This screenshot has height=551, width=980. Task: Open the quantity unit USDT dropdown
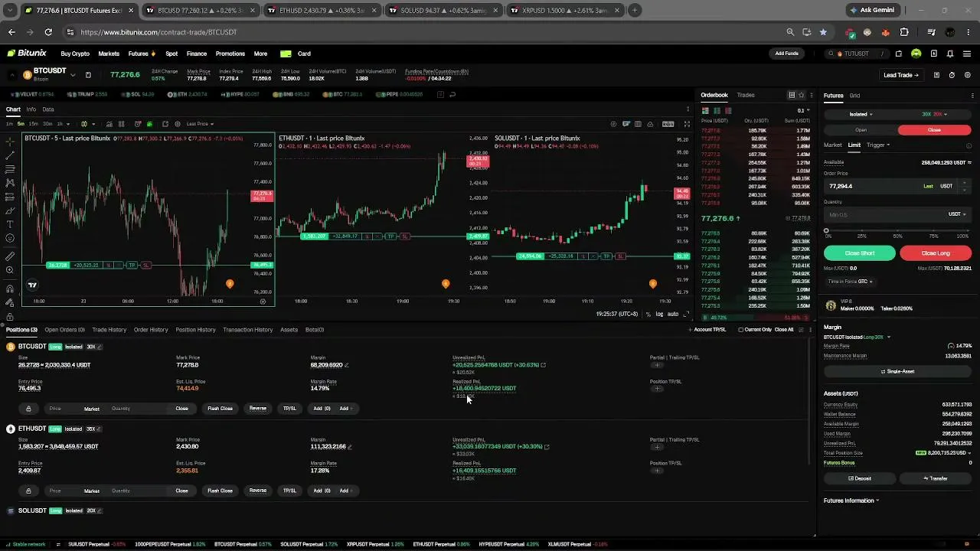pyautogui.click(x=957, y=214)
